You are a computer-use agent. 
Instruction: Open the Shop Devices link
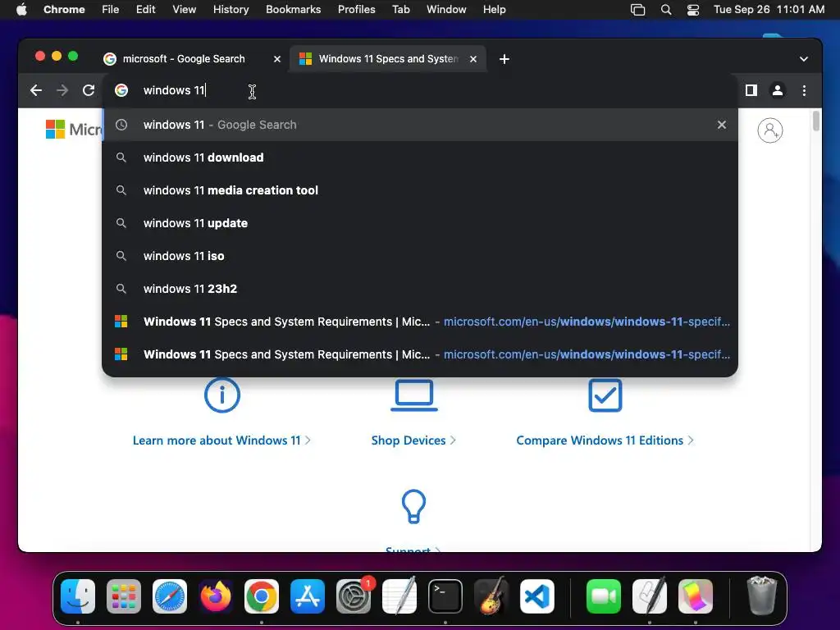413,441
